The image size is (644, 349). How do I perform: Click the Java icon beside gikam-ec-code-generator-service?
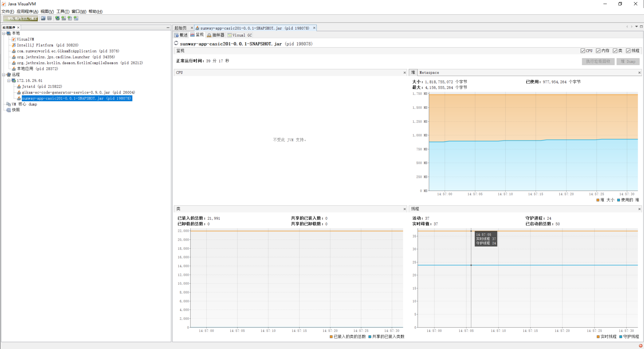tap(19, 92)
